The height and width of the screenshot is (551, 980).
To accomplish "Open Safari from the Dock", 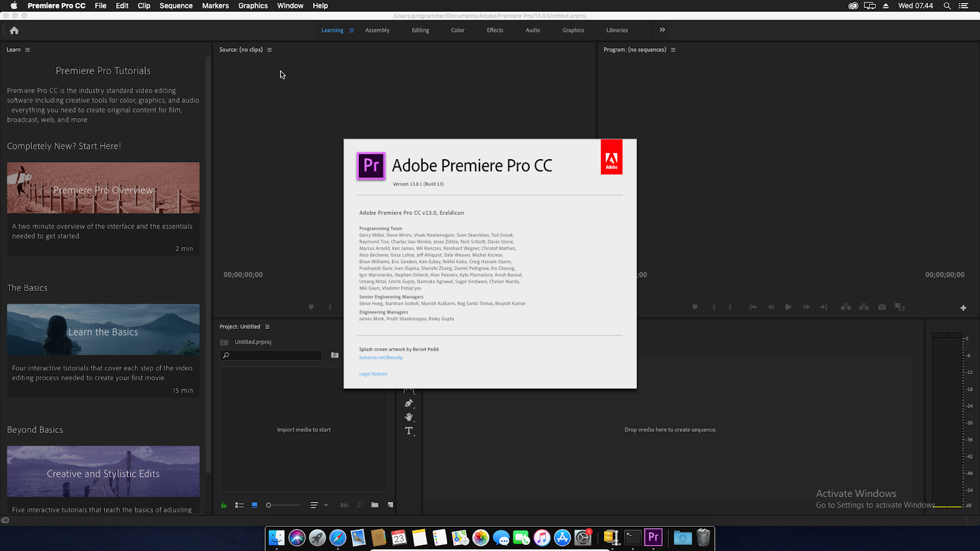I will tap(337, 538).
